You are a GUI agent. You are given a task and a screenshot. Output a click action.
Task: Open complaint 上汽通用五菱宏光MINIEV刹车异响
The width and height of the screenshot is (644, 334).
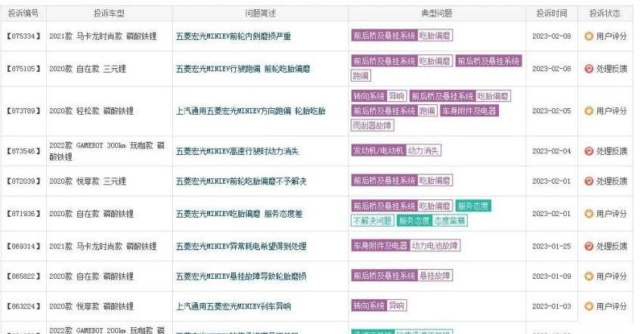234,306
